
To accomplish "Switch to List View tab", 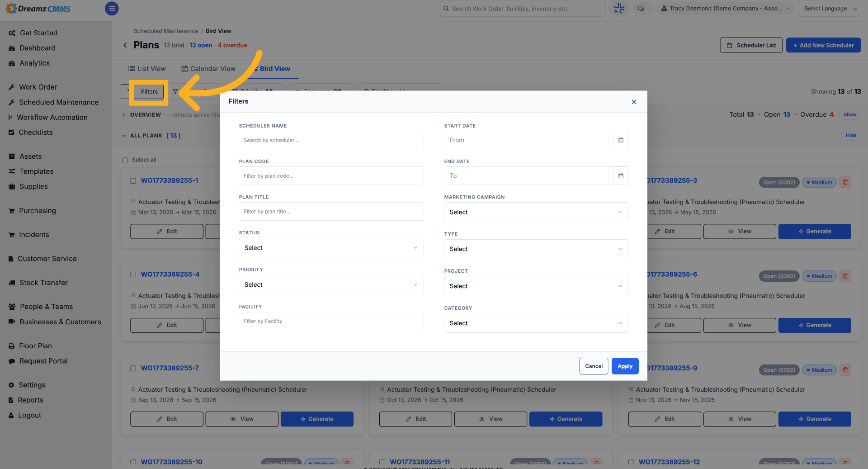I will 147,69.
